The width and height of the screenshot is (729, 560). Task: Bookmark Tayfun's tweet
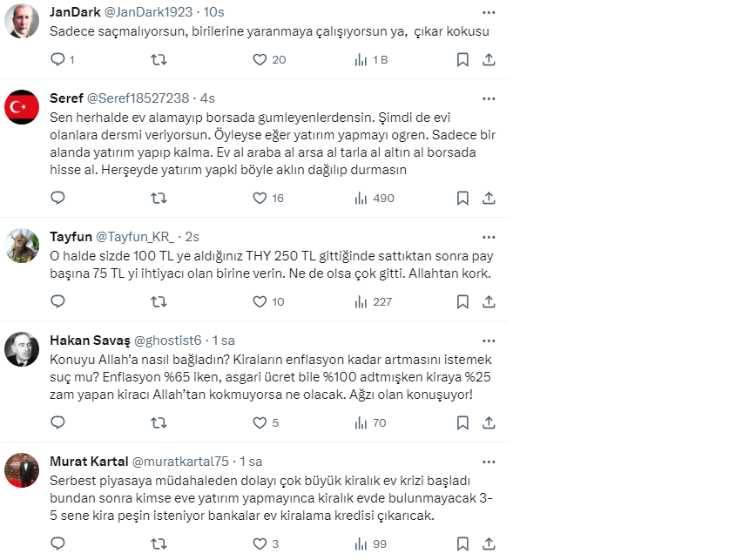462,302
